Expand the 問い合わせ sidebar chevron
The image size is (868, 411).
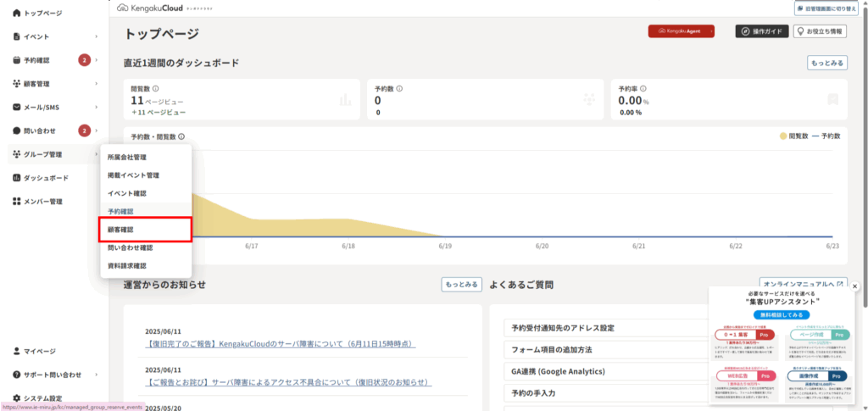pos(97,131)
